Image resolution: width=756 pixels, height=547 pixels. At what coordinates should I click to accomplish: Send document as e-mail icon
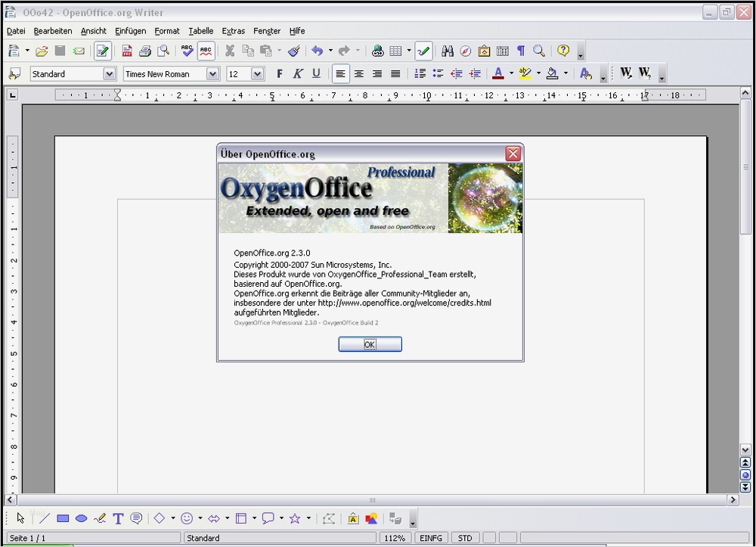(x=79, y=51)
